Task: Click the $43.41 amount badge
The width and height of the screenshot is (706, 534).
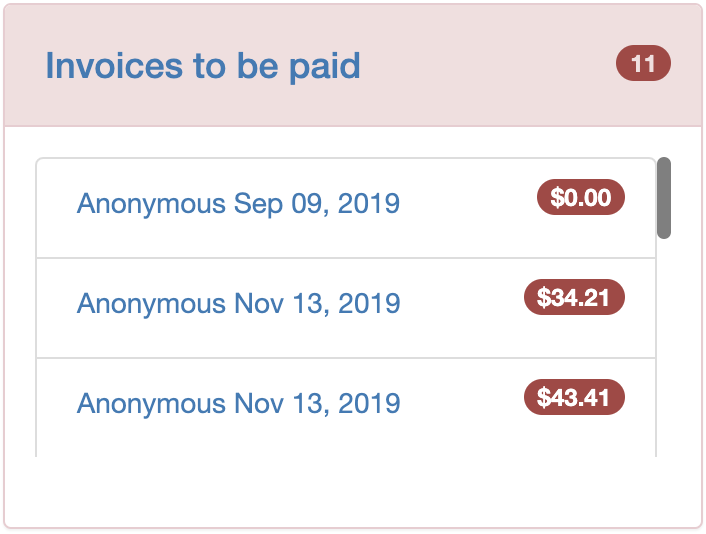Action: pos(574,397)
